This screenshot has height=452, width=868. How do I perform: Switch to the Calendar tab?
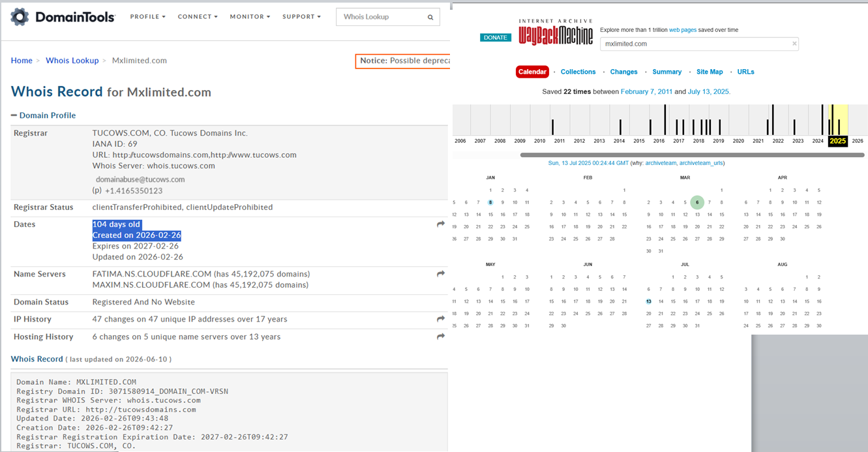(x=532, y=72)
